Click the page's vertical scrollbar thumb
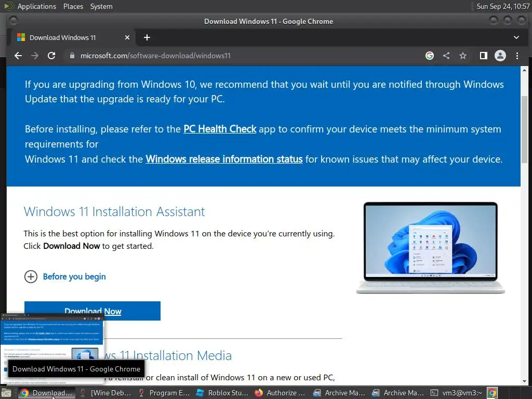The image size is (532, 399). [524, 129]
